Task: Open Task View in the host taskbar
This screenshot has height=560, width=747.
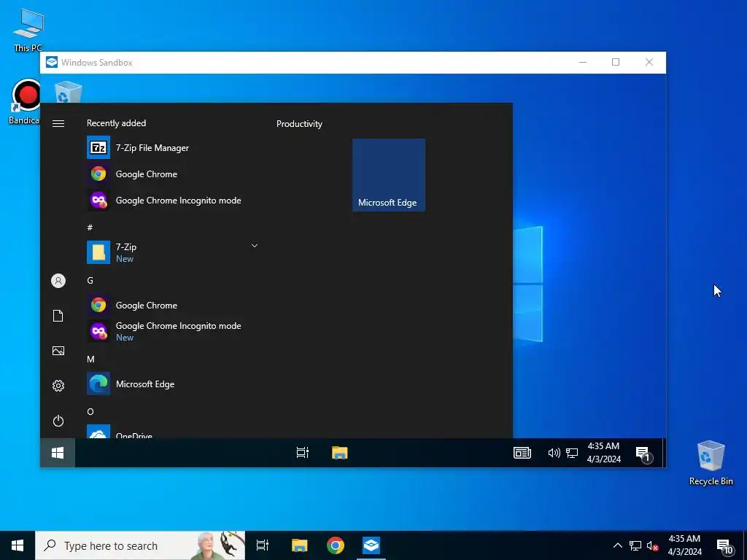Action: tap(263, 545)
